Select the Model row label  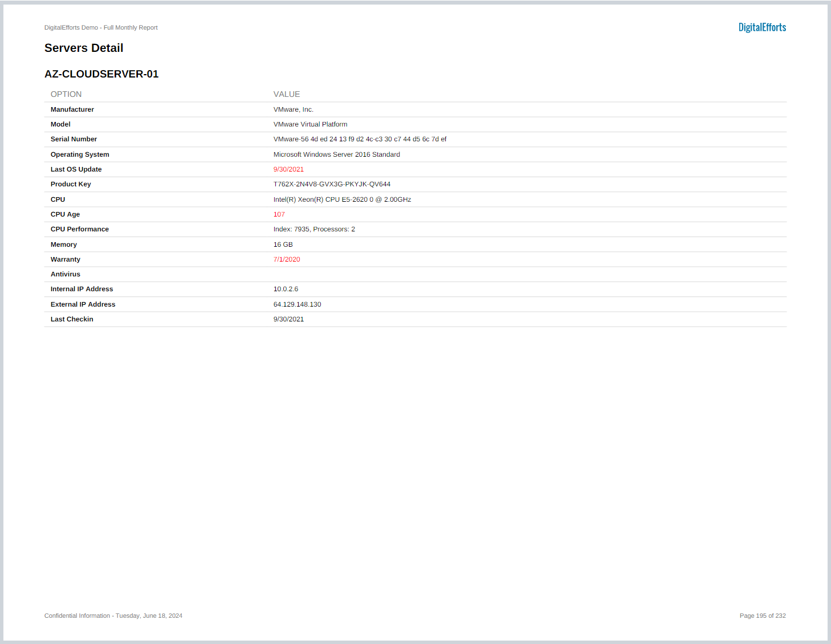coord(60,124)
